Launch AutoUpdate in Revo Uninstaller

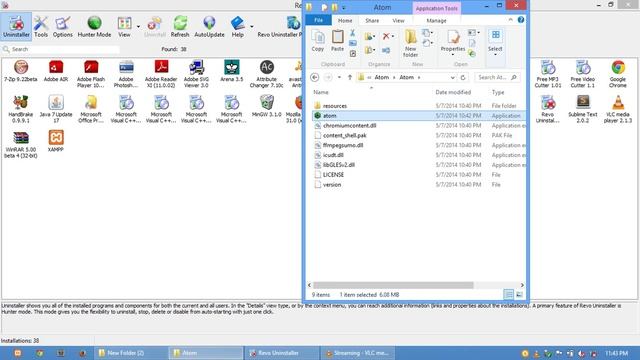[x=209, y=27]
